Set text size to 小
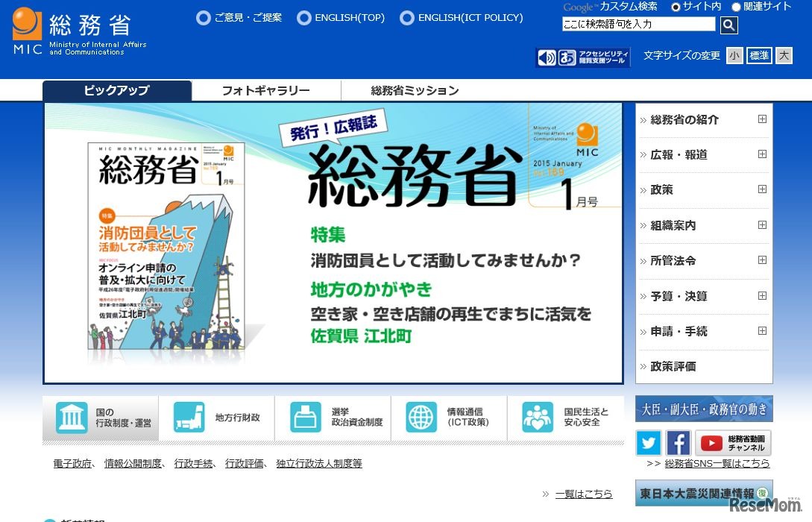Screen dimensions: 812x522 (734, 55)
